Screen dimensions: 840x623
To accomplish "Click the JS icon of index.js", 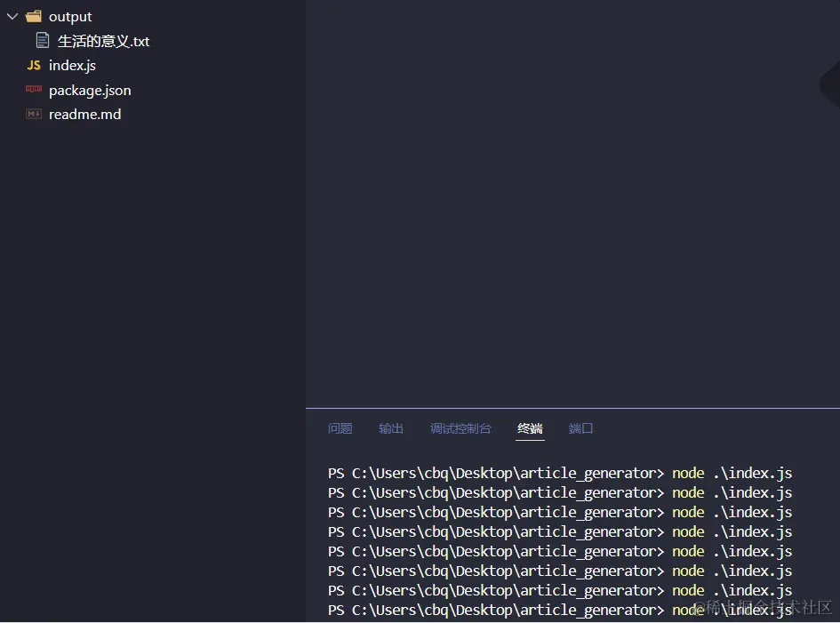I will [34, 66].
